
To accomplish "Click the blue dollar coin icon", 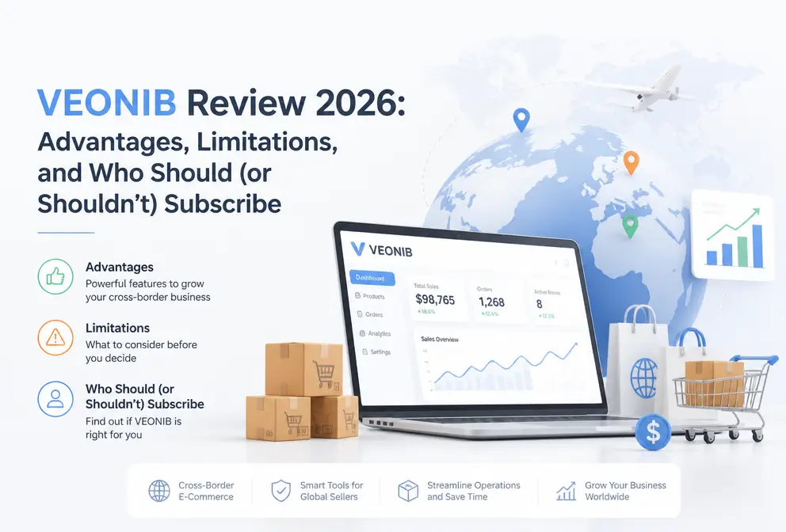I will click(x=653, y=431).
